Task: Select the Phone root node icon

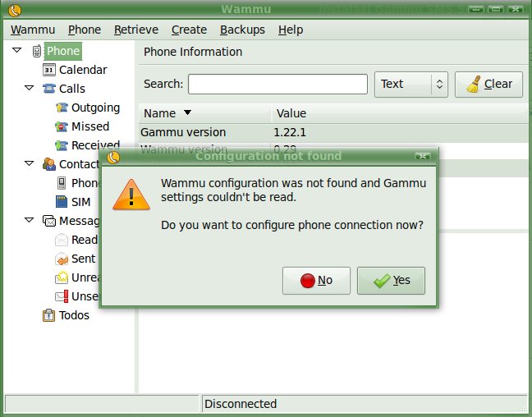Action: click(37, 51)
